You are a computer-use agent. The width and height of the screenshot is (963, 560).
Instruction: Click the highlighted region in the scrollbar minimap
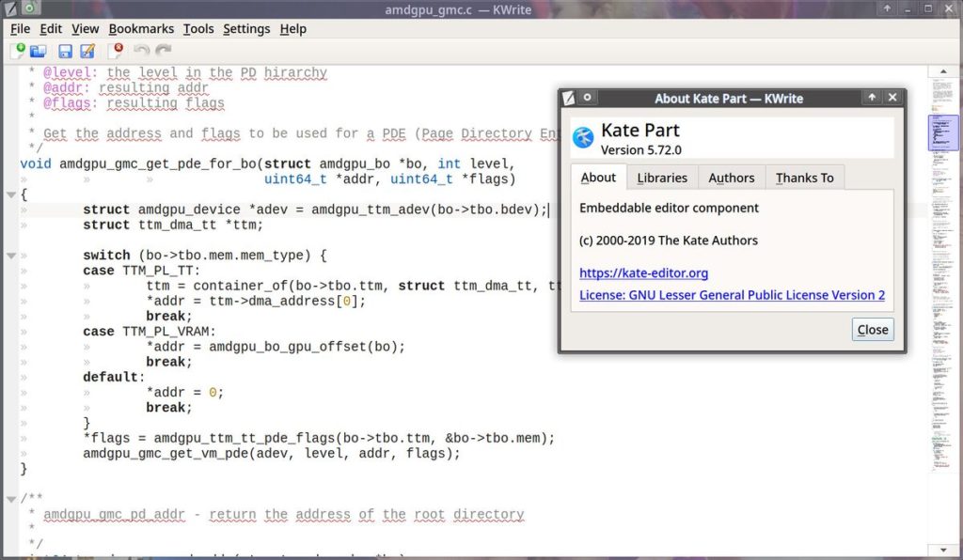click(942, 132)
